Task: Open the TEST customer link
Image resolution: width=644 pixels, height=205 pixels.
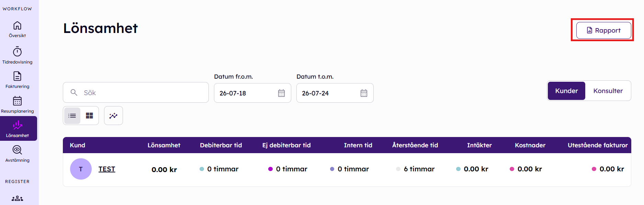Action: (107, 169)
